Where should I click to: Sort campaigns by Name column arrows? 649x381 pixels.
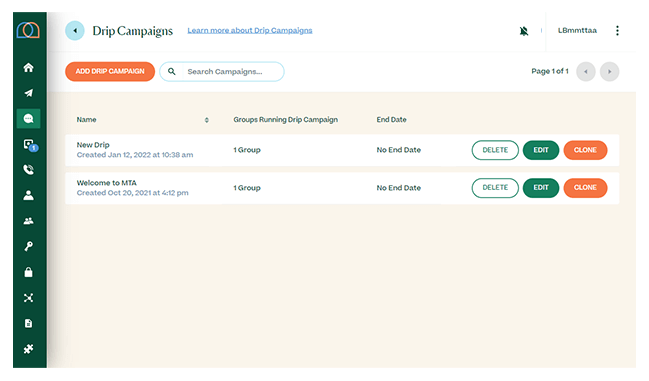tap(207, 120)
